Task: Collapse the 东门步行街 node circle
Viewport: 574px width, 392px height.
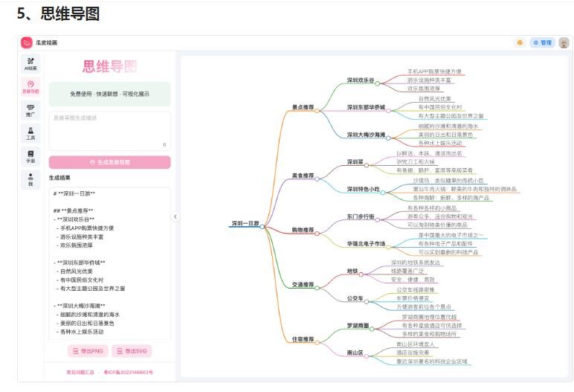Action: pyautogui.click(x=377, y=220)
